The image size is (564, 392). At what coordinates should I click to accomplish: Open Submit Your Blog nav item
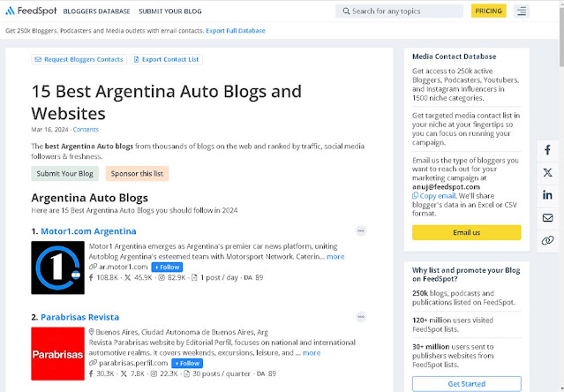click(x=170, y=11)
